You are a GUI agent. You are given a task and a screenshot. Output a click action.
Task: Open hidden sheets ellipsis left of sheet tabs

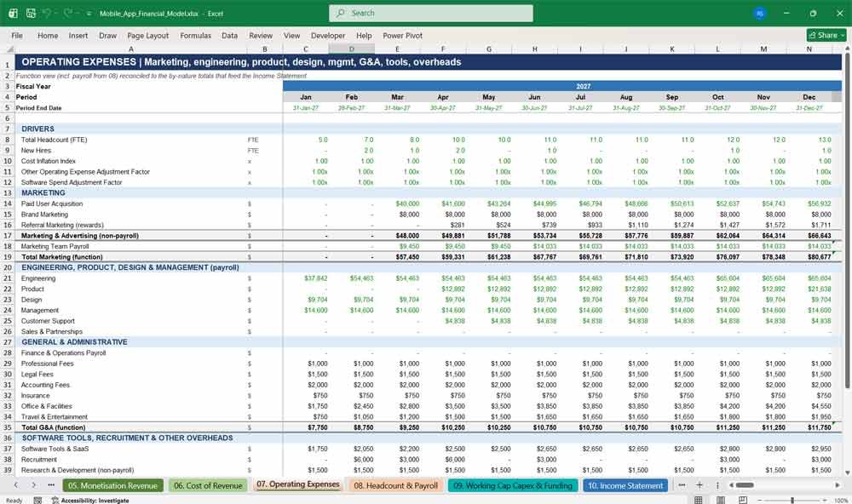[51, 485]
